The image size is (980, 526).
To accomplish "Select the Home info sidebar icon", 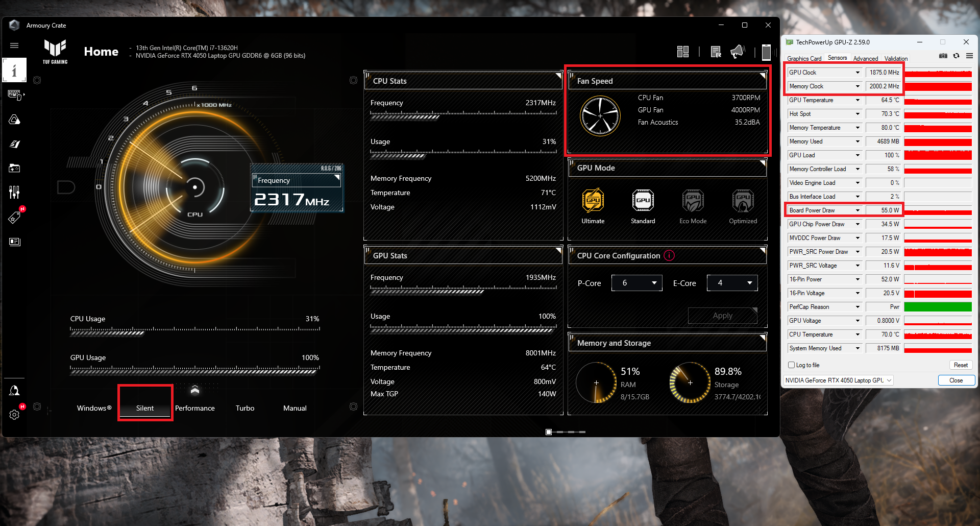I will coord(14,70).
